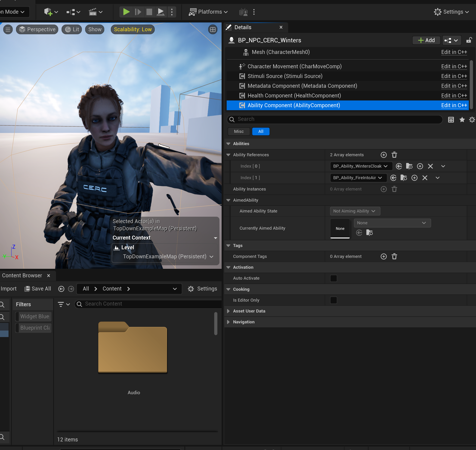476x450 pixels.
Task: Check the Is Editor Only box
Action: [333, 300]
